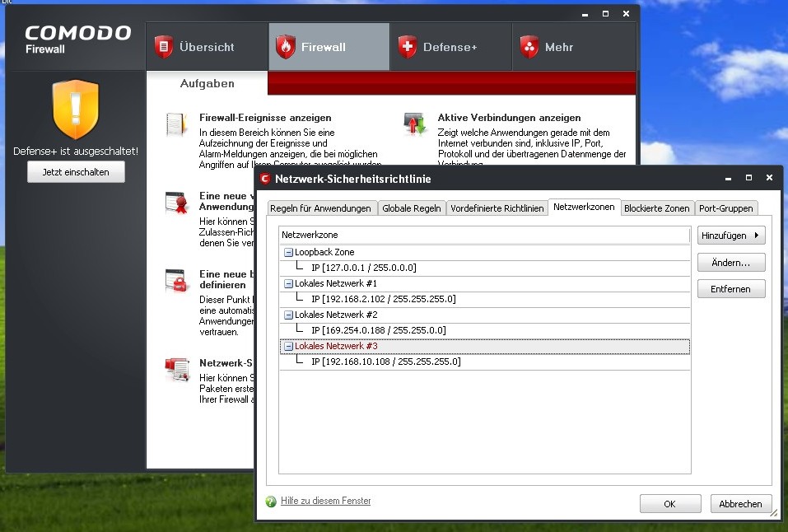
Task: Open Vordefinierte Richtlinien tab
Action: (x=497, y=208)
